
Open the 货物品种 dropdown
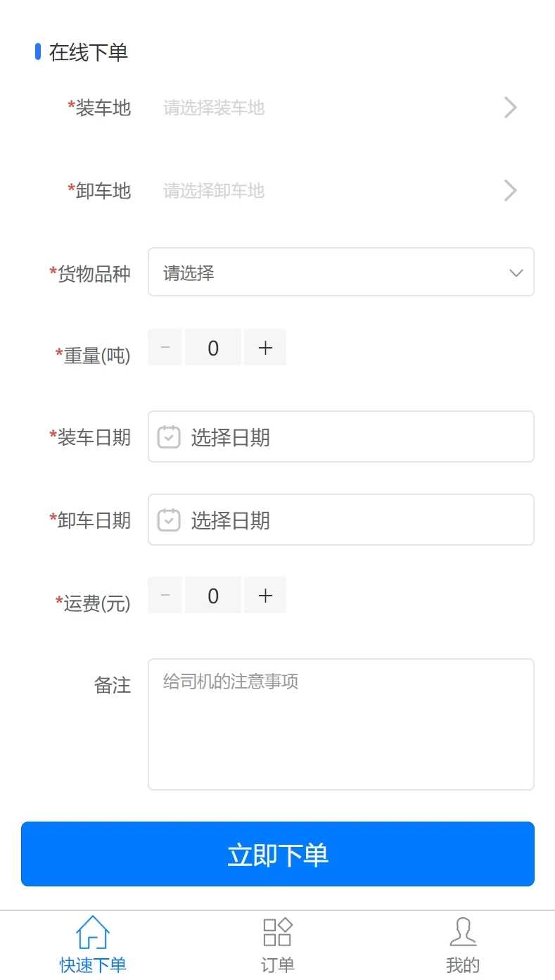[340, 272]
